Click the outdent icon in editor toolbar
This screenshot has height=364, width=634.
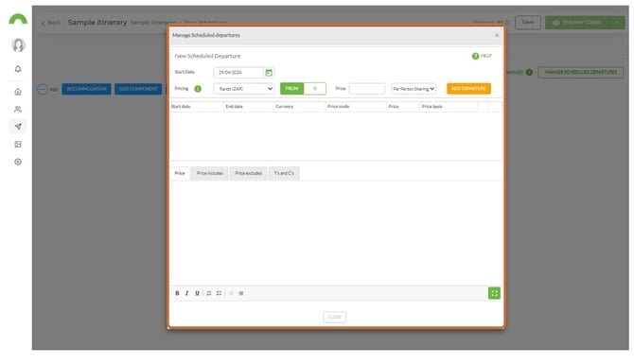(x=231, y=293)
